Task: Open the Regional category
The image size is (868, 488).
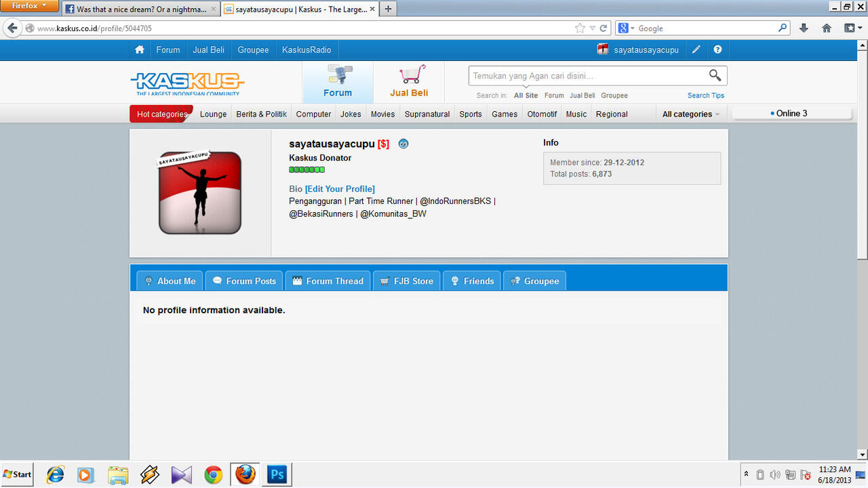Action: [612, 114]
